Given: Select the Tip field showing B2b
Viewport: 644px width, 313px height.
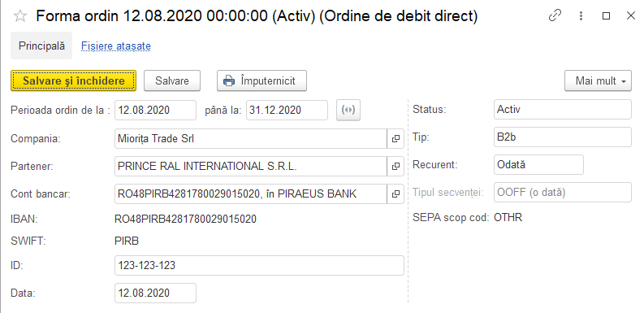Looking at the screenshot, I should [562, 137].
